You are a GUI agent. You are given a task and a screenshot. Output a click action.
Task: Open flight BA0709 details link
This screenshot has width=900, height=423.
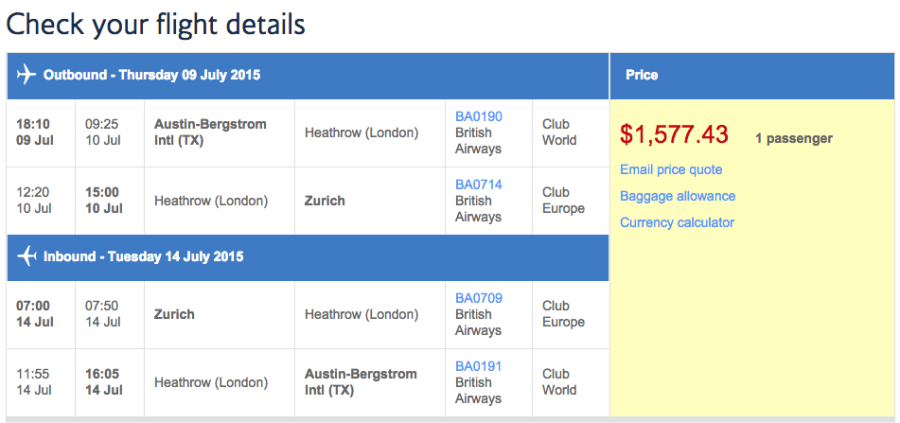click(479, 298)
